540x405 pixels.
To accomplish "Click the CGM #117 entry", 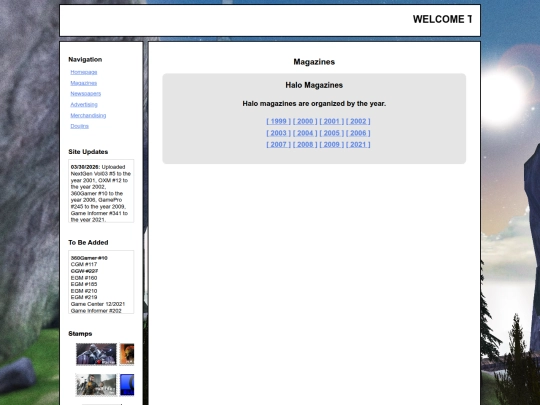I will (x=84, y=264).
